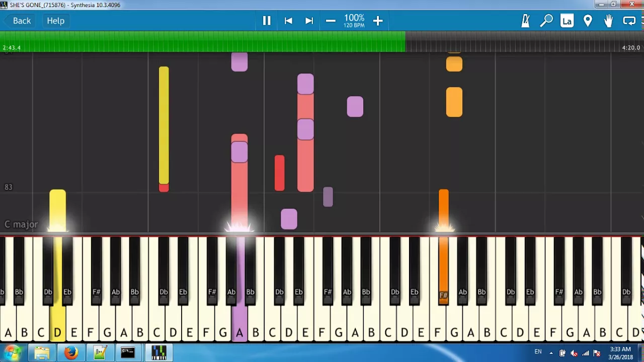The width and height of the screenshot is (644, 362).
Task: Click the 100% 120 BPM speed readout
Action: click(x=354, y=21)
